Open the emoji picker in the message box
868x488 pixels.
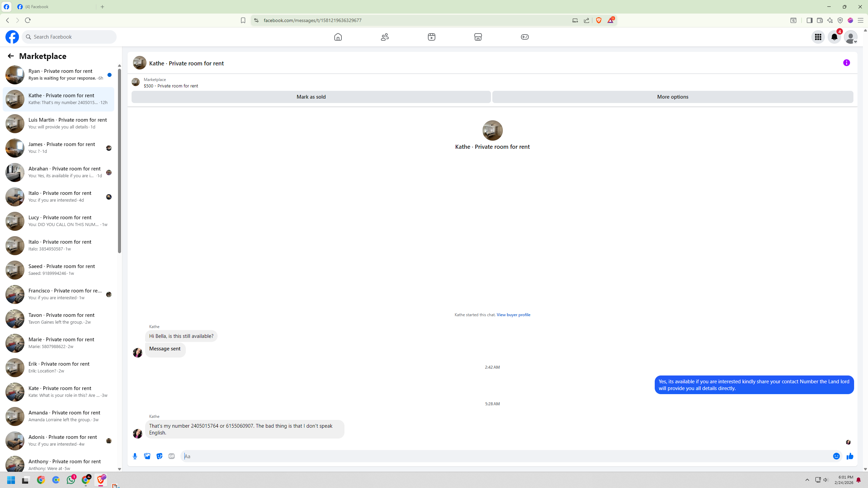[x=836, y=456]
